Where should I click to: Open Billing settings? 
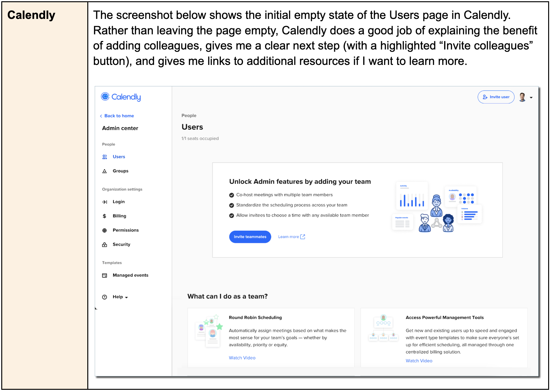pos(119,216)
